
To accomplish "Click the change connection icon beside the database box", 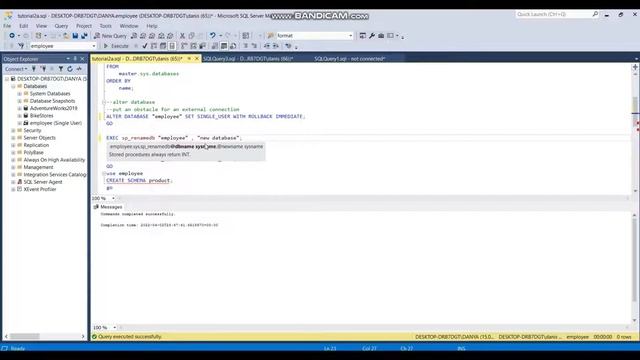I will 21,46.
